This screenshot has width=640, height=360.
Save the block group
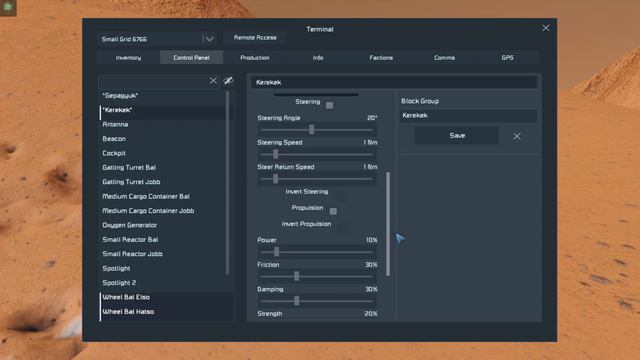click(x=457, y=136)
